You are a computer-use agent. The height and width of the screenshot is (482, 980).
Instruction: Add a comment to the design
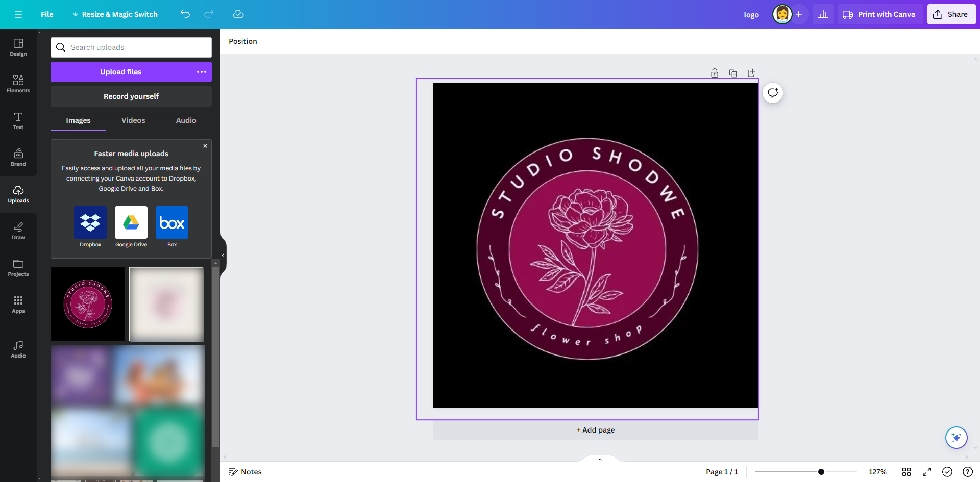tap(773, 93)
